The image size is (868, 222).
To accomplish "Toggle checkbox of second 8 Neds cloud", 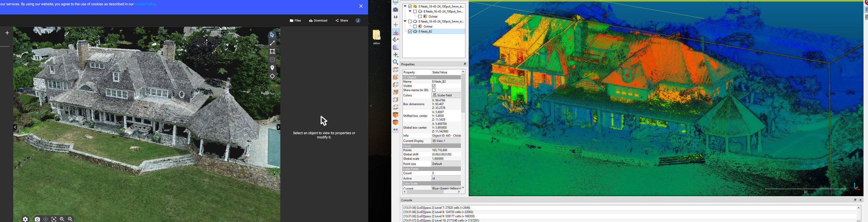I will (x=410, y=22).
